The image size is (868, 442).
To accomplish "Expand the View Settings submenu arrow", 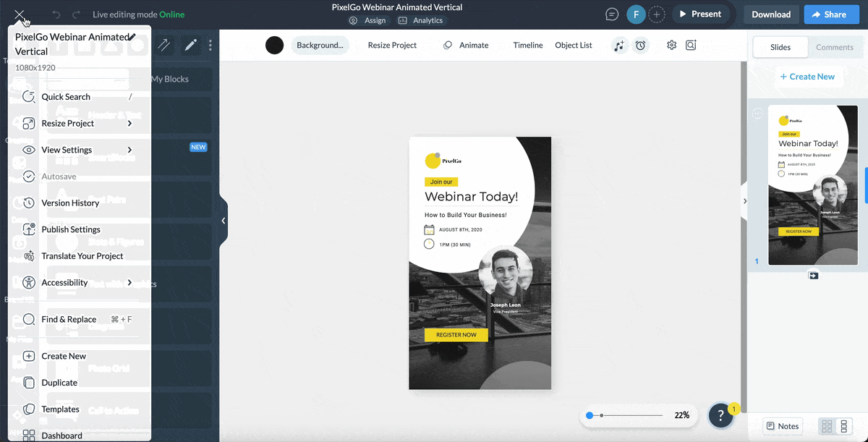I will click(129, 150).
